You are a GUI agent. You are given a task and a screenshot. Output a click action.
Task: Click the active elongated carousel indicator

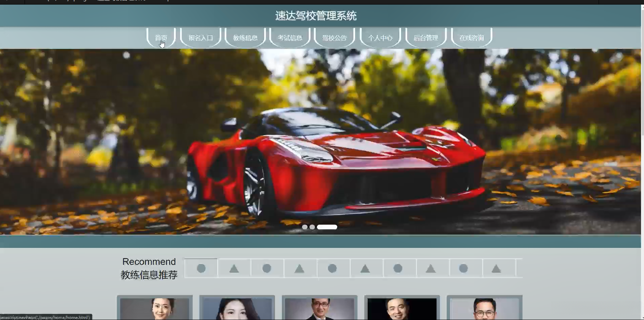coord(327,227)
